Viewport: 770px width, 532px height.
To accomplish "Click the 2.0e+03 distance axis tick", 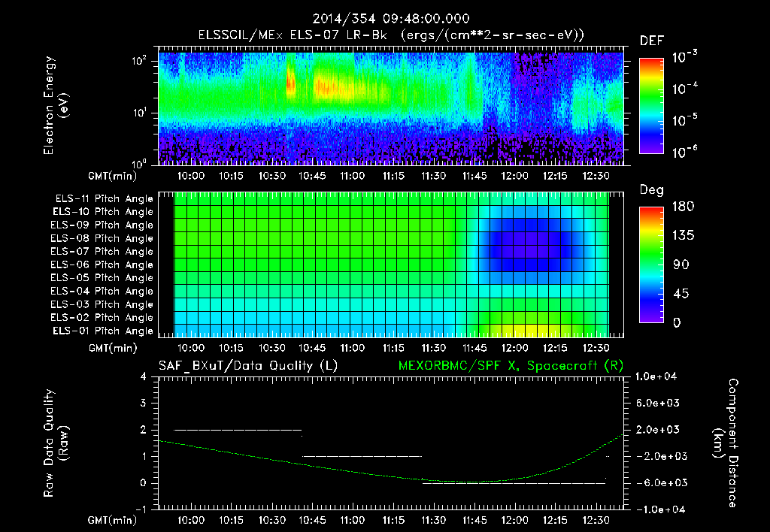I will coord(657,429).
